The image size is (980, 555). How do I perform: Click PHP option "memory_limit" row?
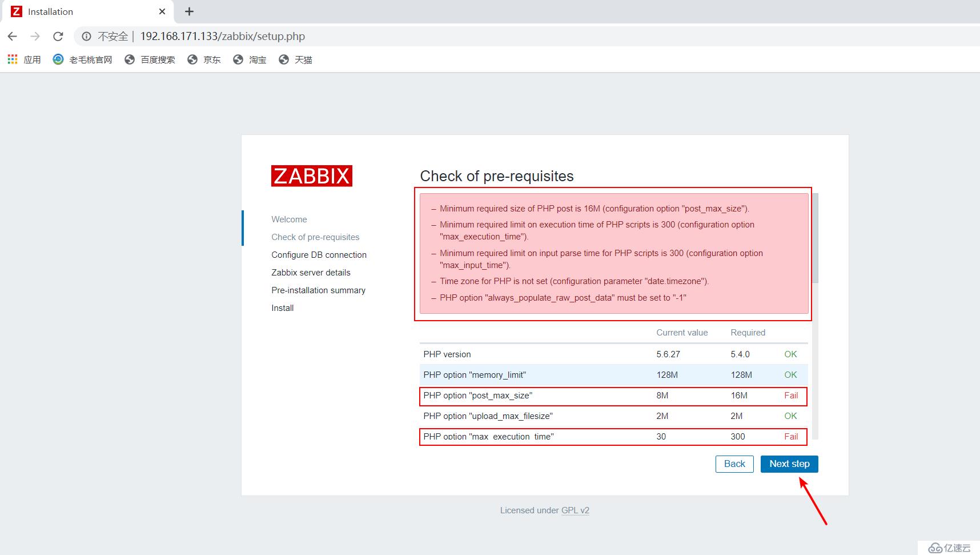click(x=613, y=375)
